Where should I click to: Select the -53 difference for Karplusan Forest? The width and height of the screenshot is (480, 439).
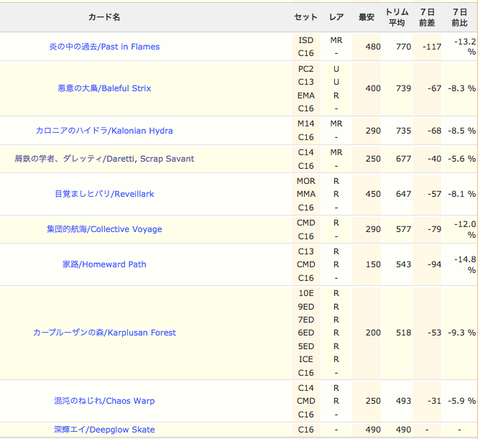click(x=434, y=333)
